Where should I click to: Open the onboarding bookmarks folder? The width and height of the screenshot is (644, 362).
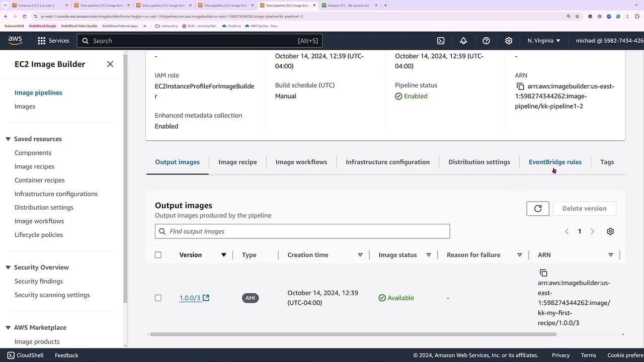(x=167, y=26)
